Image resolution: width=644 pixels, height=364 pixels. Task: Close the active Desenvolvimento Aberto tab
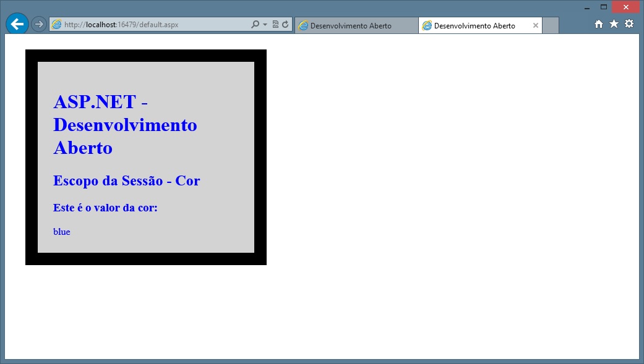pos(536,26)
